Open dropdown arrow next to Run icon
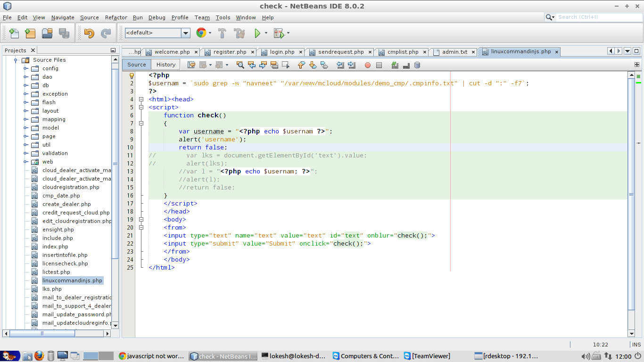644x362 pixels. pyautogui.click(x=266, y=33)
